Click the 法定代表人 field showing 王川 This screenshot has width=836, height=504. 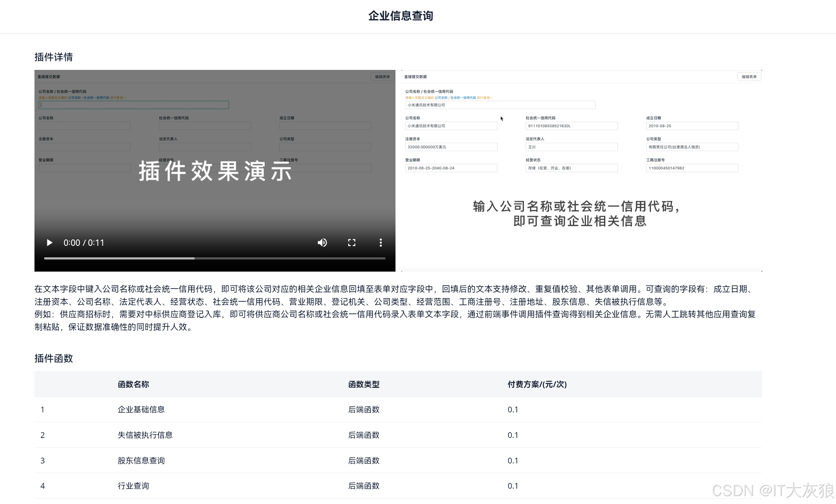(x=571, y=147)
